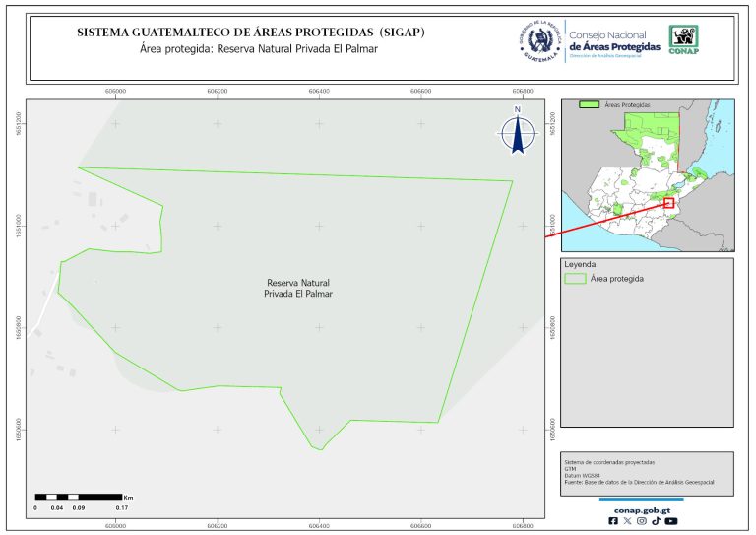Viewport: 756px width, 535px height.
Task: Click the Reserva Natural Privada El Palmar label
Action: coord(298,288)
